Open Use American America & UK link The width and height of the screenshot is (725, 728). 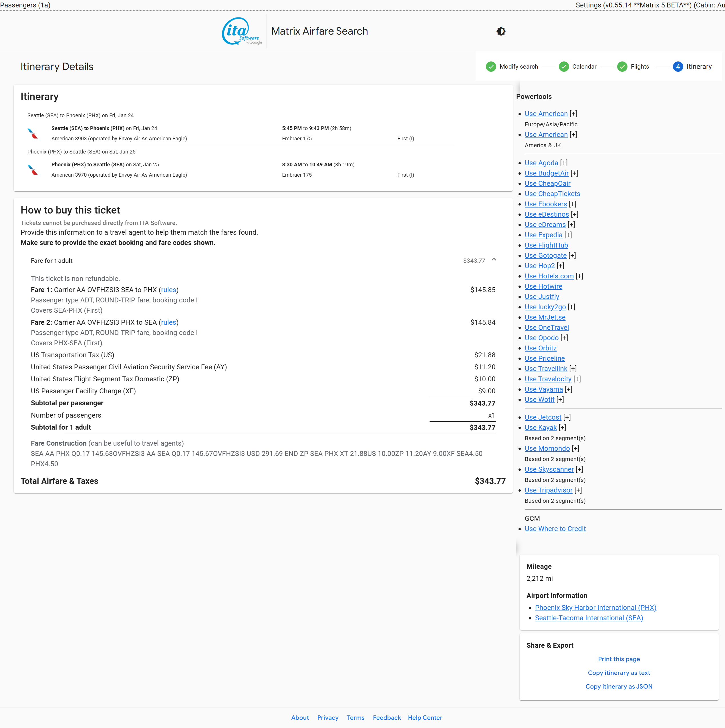[x=546, y=135]
